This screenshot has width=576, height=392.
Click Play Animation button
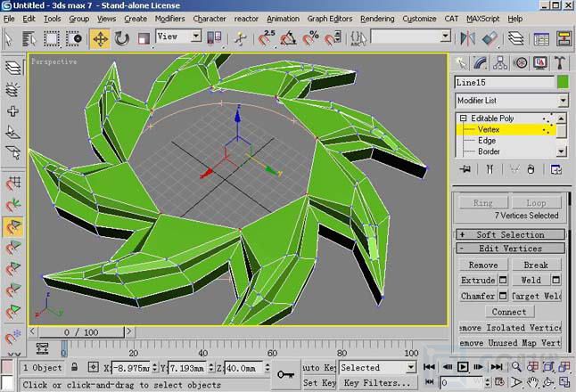[463, 367]
